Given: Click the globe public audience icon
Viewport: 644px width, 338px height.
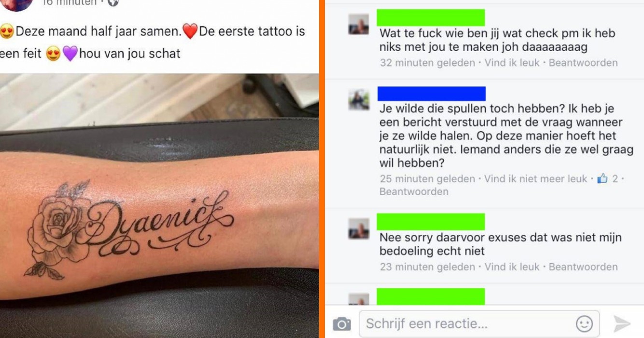Looking at the screenshot, I should click(113, 2).
